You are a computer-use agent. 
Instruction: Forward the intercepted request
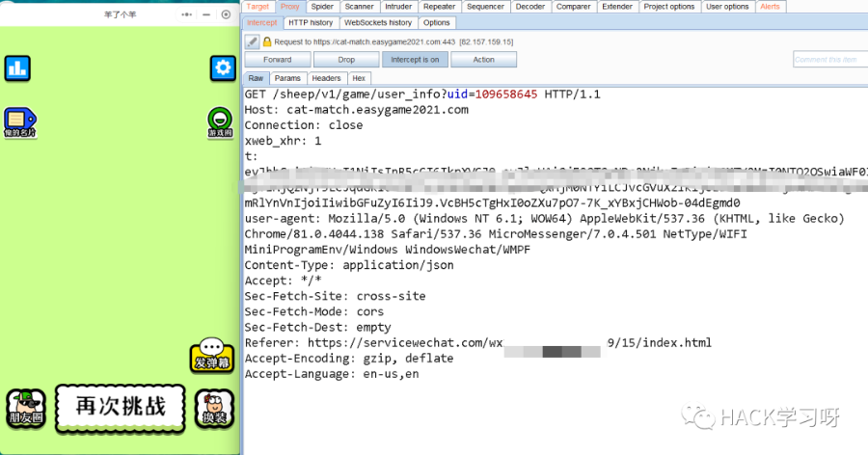click(x=278, y=59)
